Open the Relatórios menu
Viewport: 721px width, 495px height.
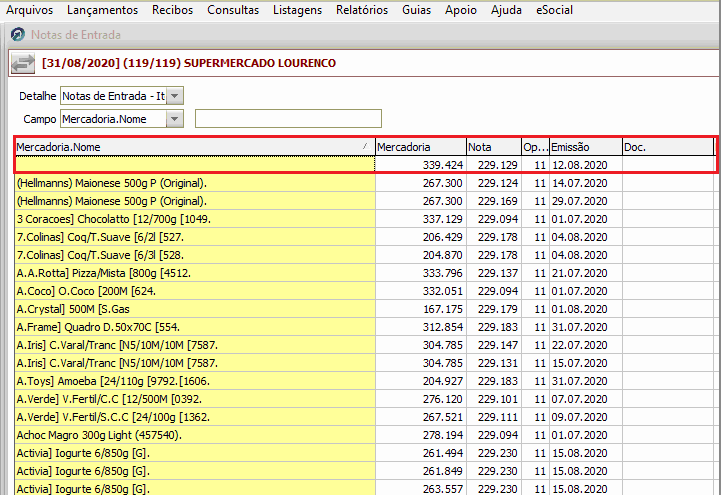[x=362, y=10]
